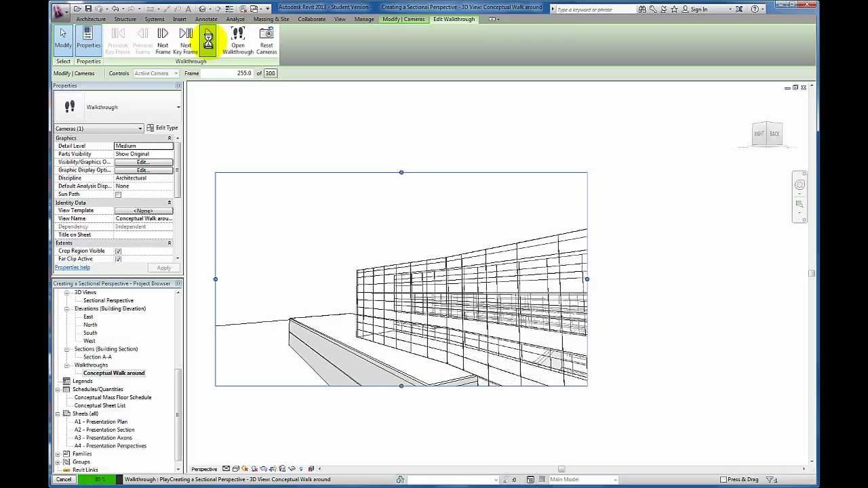The width and height of the screenshot is (868, 488).
Task: Click Reset Cameras icon
Action: point(267,41)
